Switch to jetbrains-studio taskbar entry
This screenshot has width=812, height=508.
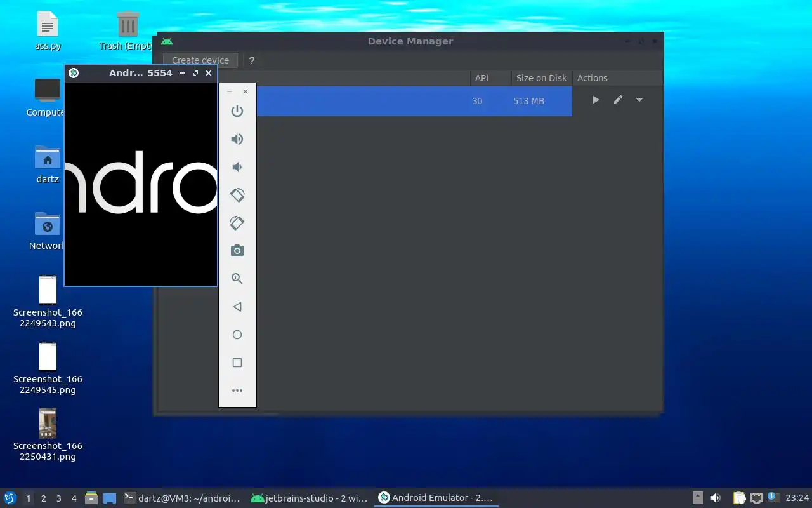[x=309, y=498]
